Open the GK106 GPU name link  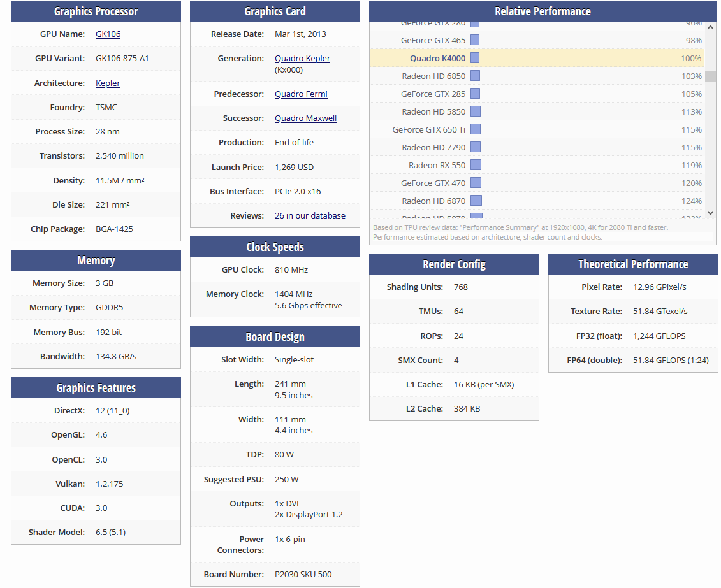click(108, 34)
